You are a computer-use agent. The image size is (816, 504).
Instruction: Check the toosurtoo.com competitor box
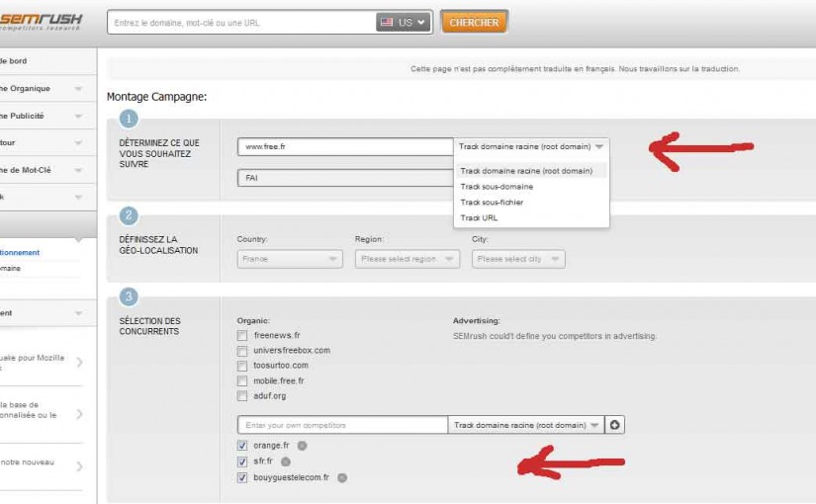[242, 366]
